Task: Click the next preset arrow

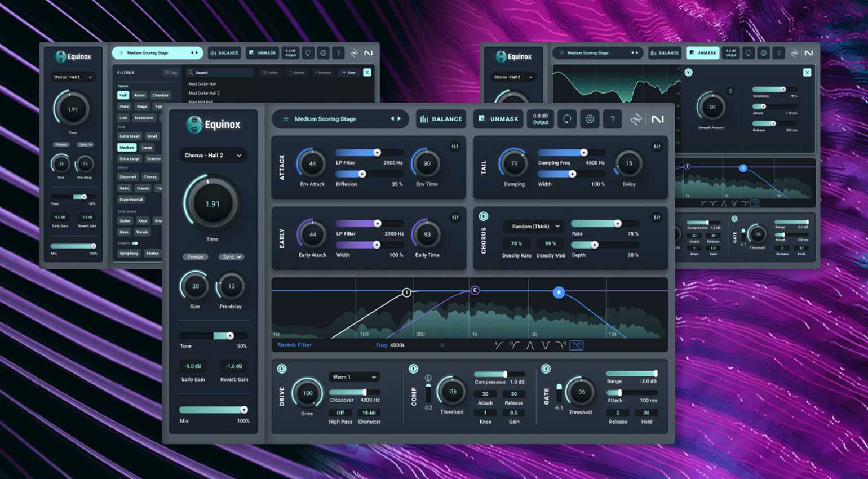Action: (400, 119)
